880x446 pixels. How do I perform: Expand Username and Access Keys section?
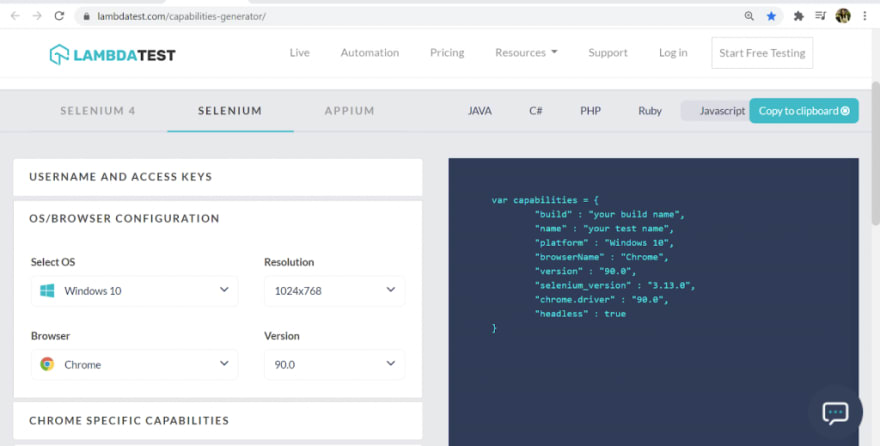[218, 177]
